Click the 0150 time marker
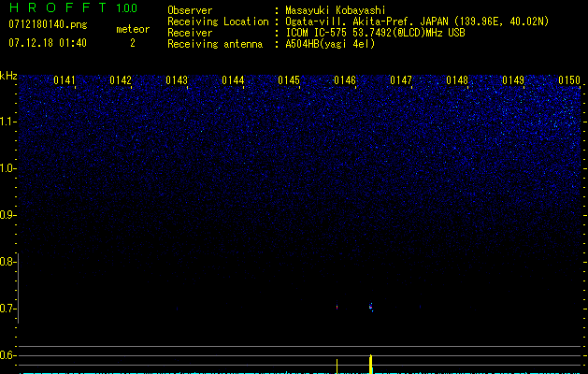This screenshot has width=588, height=374. (x=569, y=80)
